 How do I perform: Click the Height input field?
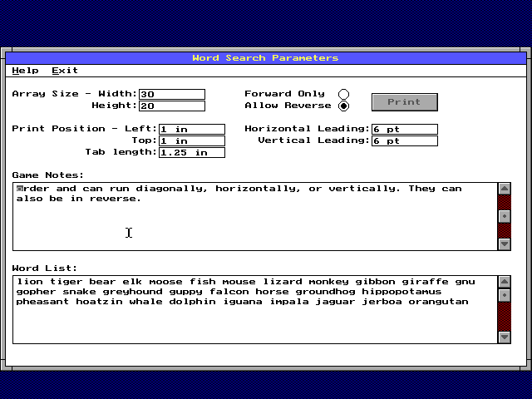coord(172,106)
